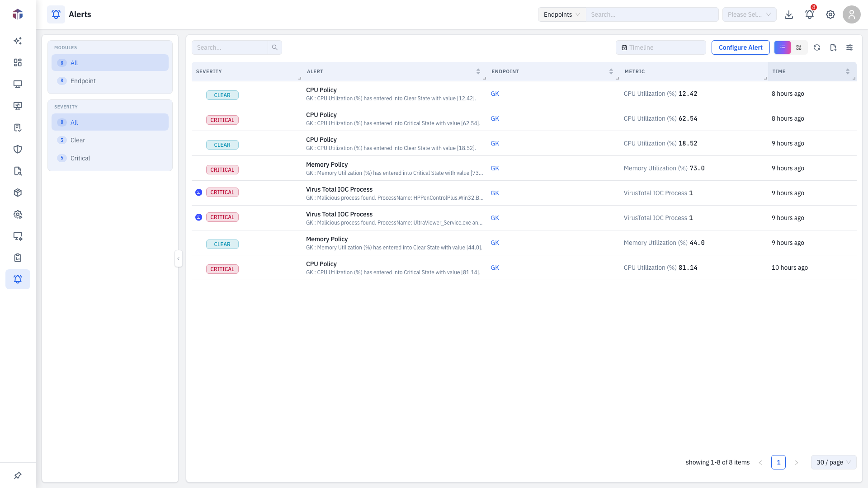Click the blue icon beside UltraViewer_Service alert
Screen dimensions: 868x488
click(x=198, y=217)
